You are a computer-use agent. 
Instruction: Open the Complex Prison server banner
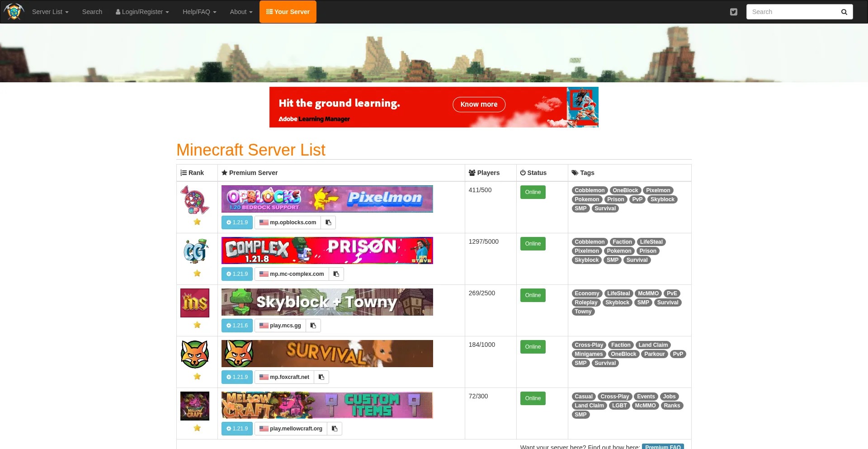coord(327,250)
